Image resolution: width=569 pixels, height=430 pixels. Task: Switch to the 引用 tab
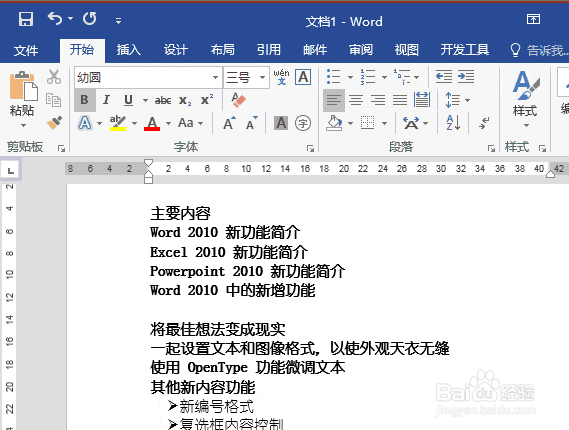[x=269, y=50]
